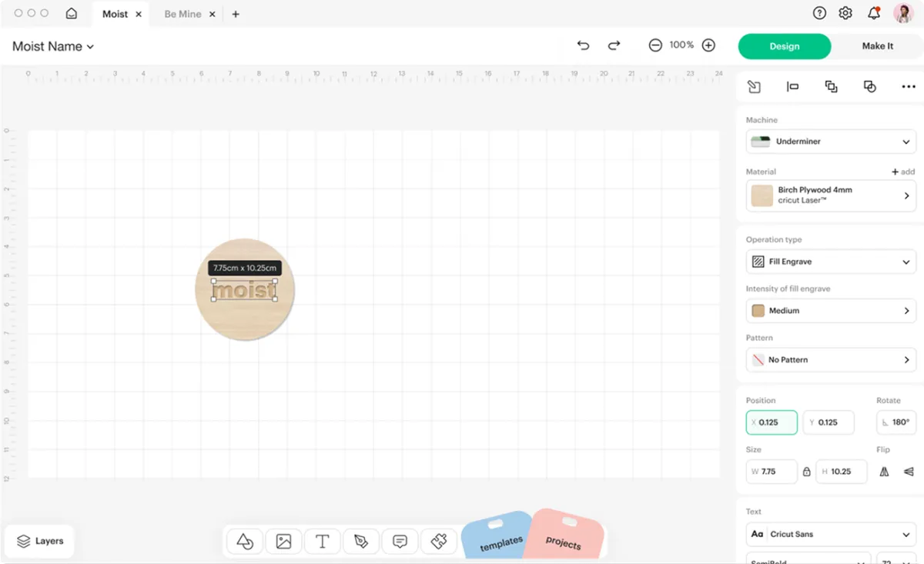924x564 pixels.
Task: Open the arrange layers icon
Action: point(831,87)
